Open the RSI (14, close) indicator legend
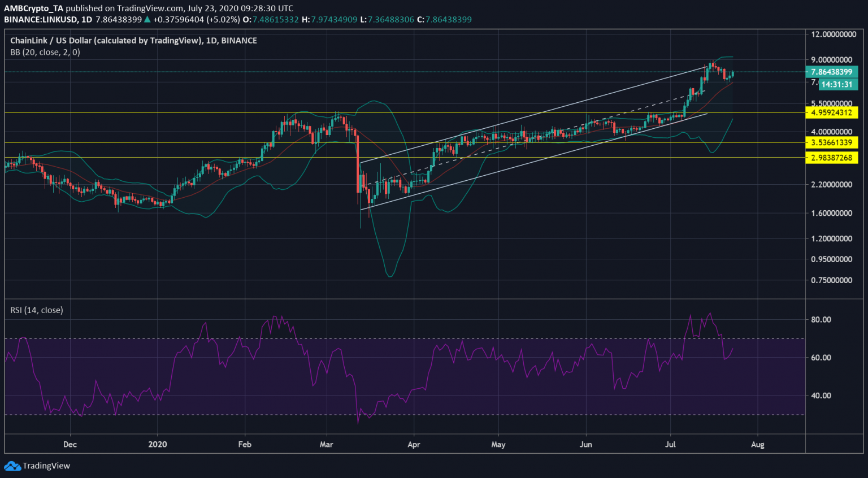 click(x=37, y=310)
